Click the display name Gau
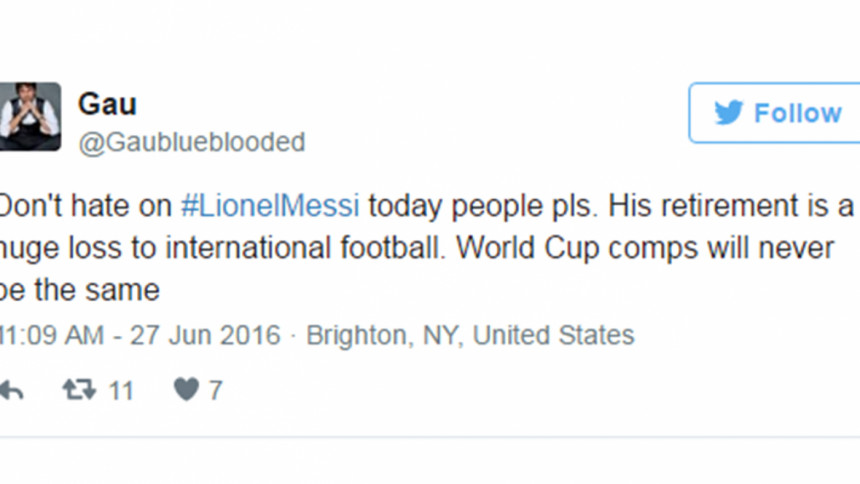 [x=107, y=104]
